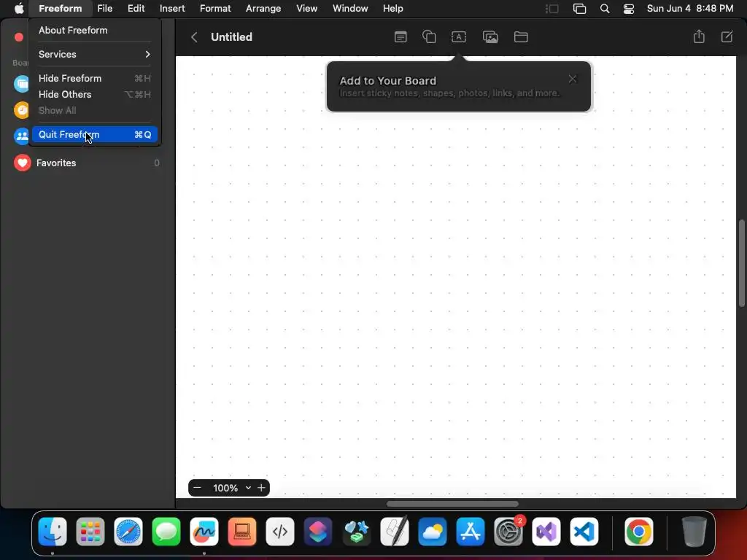747x560 pixels.
Task: Open the Help menu
Action: tap(392, 9)
